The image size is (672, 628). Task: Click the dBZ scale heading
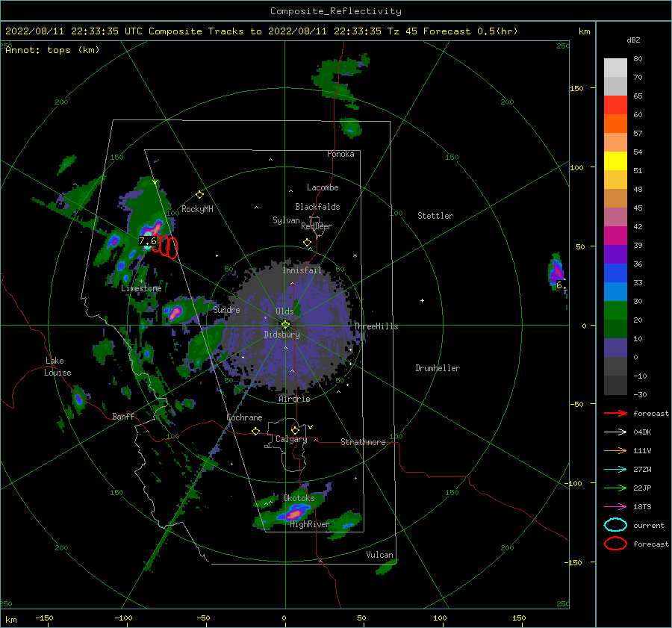(633, 40)
